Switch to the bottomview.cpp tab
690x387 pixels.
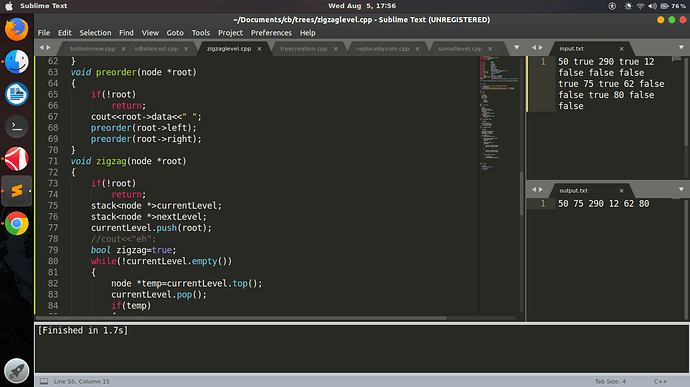[92, 49]
